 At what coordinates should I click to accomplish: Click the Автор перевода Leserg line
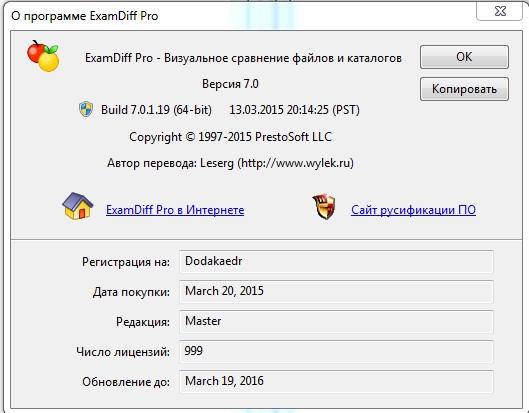click(230, 163)
